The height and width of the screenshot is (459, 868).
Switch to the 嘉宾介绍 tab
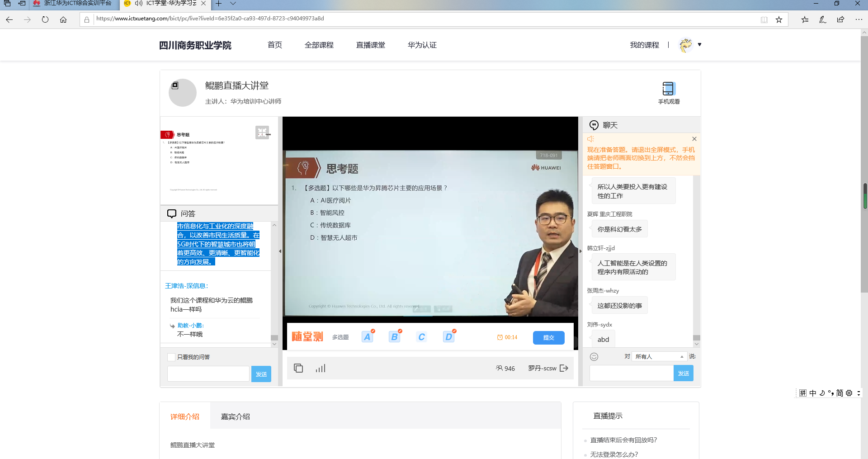tap(235, 416)
